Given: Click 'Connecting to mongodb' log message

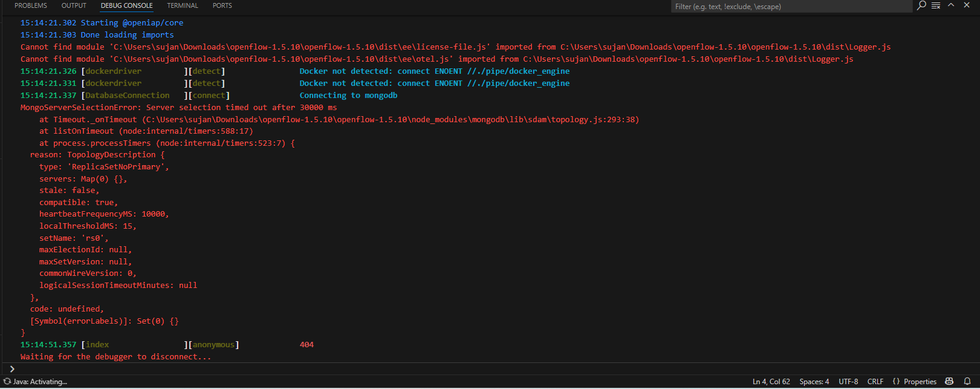Looking at the screenshot, I should coord(348,96).
